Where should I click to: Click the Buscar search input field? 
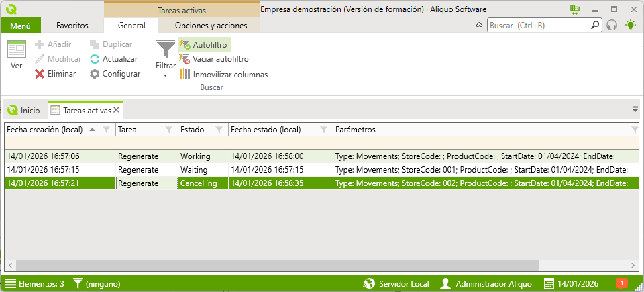point(538,26)
